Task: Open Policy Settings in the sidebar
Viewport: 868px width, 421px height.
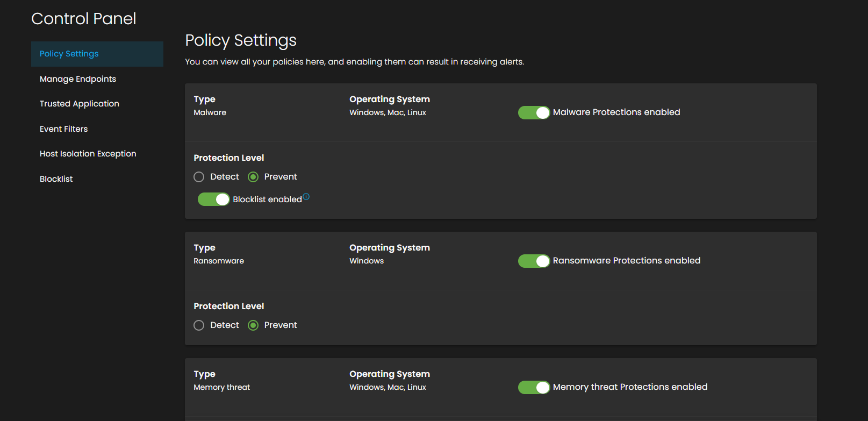Action: 69,54
